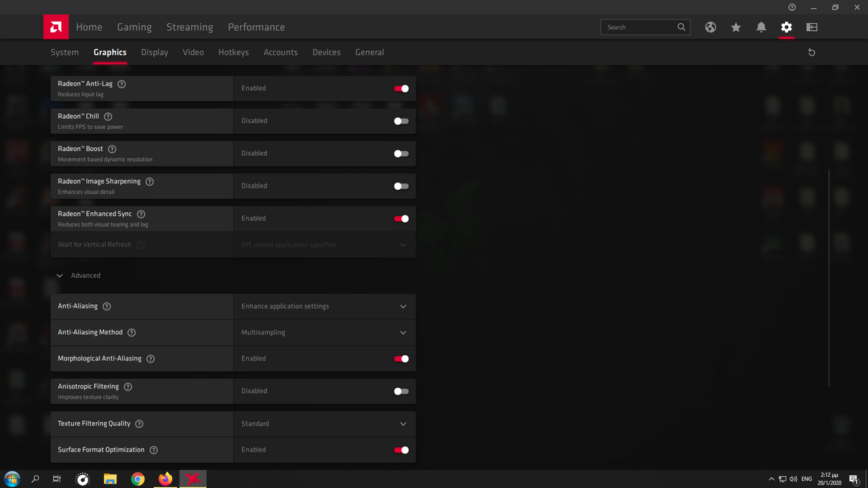Go to the Home tab

(89, 27)
